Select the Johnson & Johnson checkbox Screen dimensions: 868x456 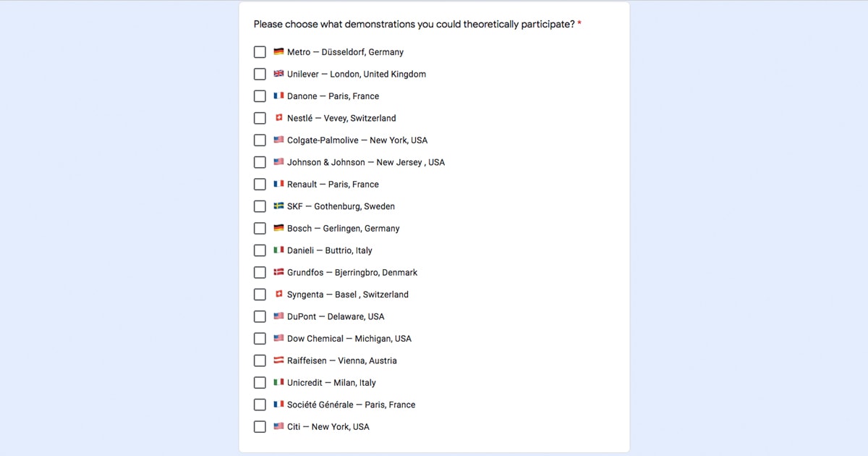[260, 162]
